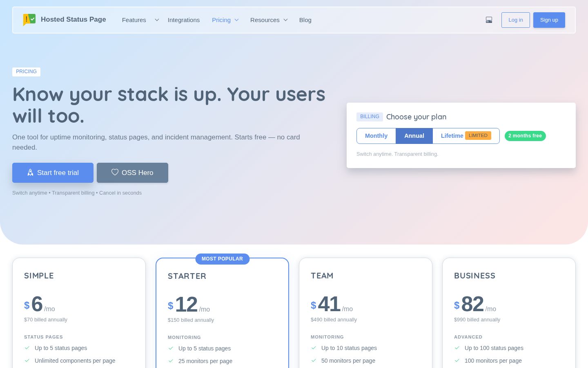Click checkmark beside Up to 5 status pages in Simple
The image size is (588, 368).
pos(27,348)
